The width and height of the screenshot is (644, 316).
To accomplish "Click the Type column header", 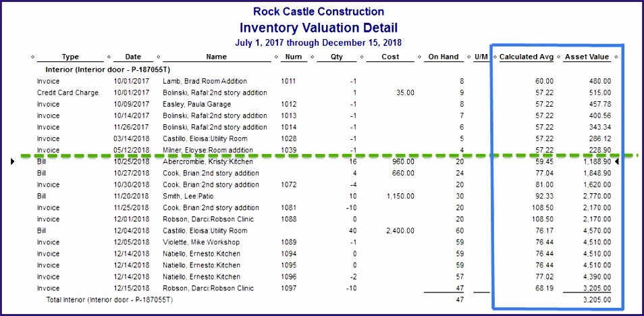I will coord(70,57).
